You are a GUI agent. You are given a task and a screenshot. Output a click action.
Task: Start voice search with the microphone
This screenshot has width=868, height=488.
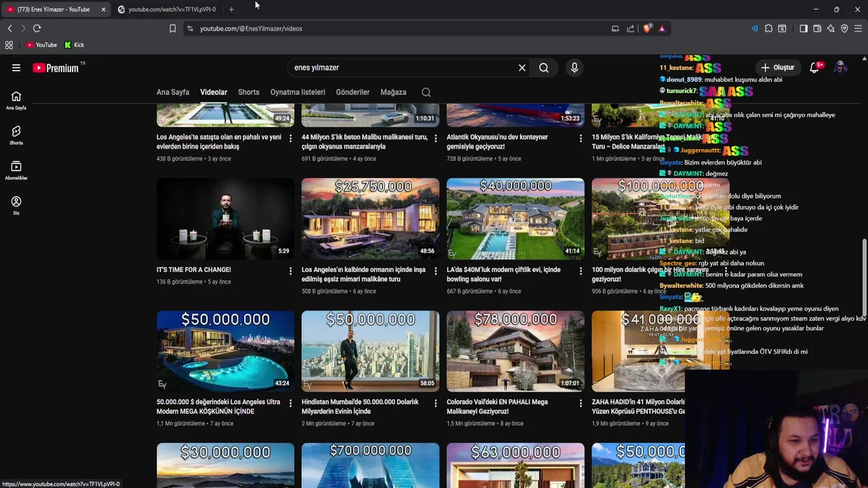click(574, 68)
